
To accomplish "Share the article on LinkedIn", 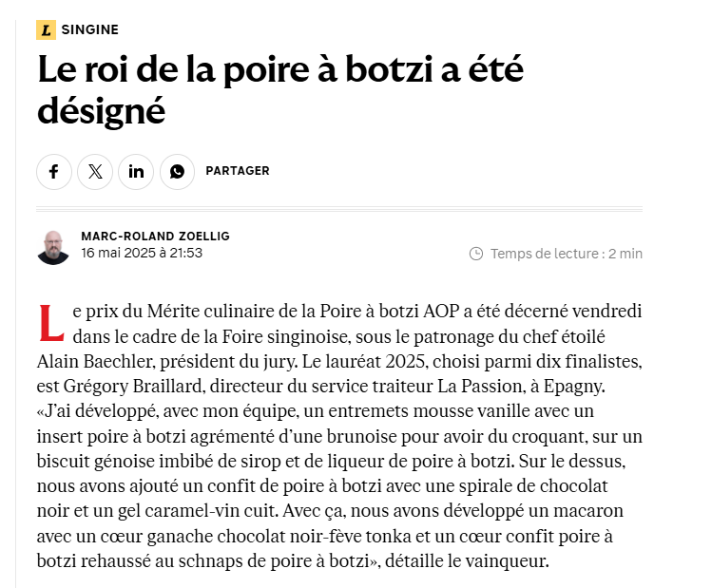I will click(137, 172).
